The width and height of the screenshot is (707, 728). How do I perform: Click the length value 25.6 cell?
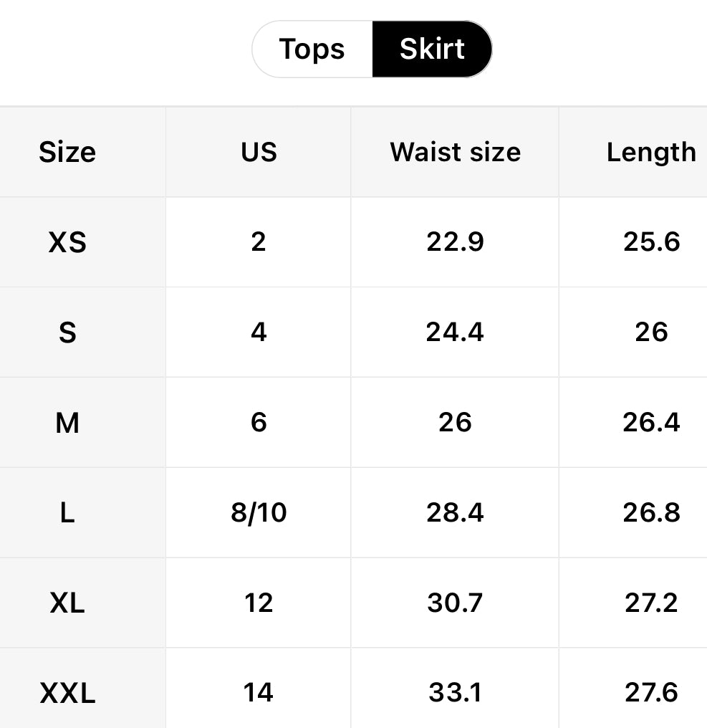pyautogui.click(x=653, y=242)
